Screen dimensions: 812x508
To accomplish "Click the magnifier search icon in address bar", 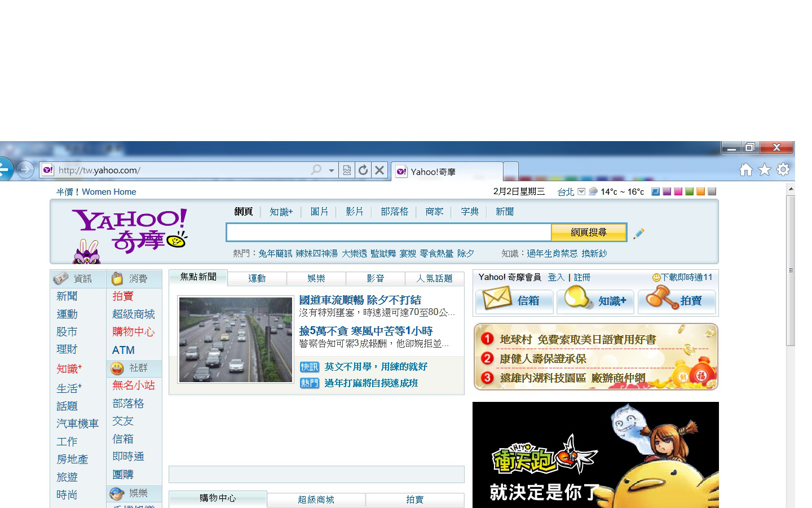I will (x=316, y=170).
